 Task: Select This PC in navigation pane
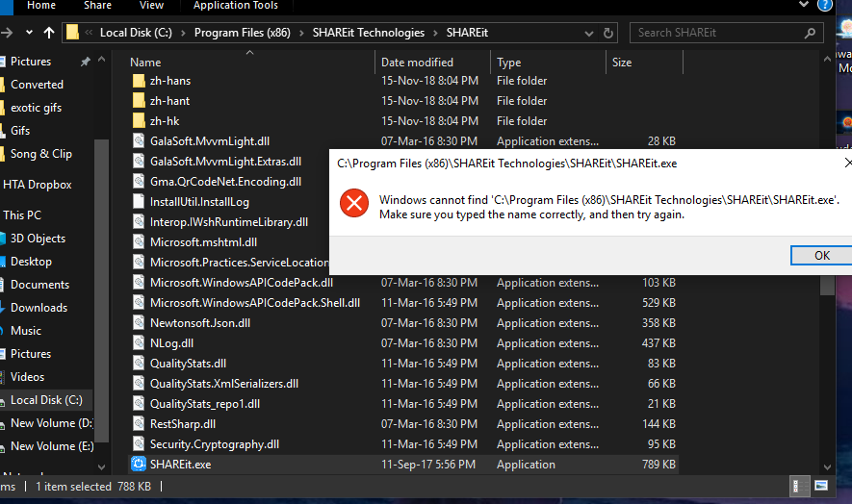(x=22, y=215)
